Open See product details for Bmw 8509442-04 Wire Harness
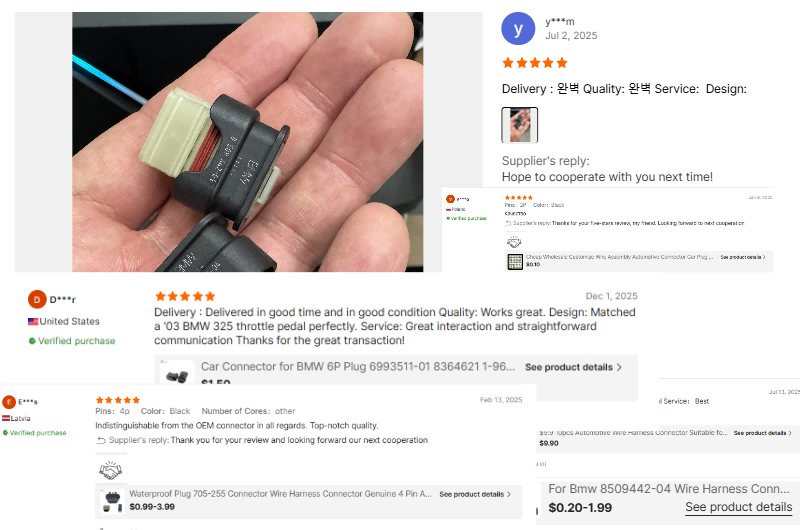Image resolution: width=800 pixels, height=530 pixels. 738,507
